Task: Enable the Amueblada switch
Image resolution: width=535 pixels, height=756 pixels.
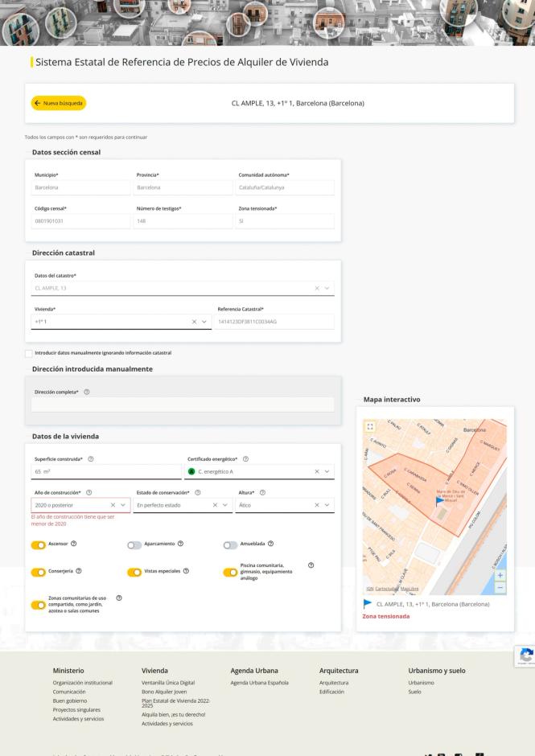Action: (x=230, y=544)
